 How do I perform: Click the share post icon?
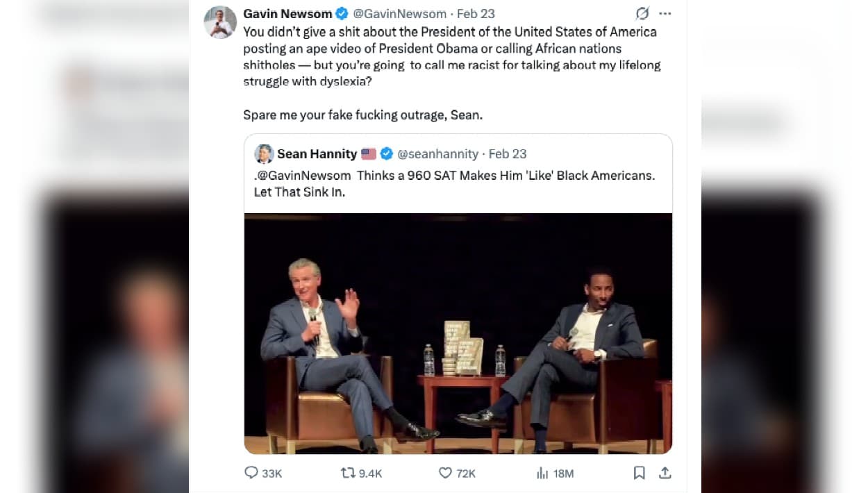click(665, 473)
